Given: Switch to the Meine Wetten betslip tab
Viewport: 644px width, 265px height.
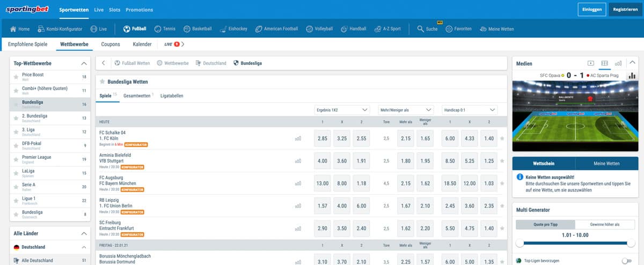Looking at the screenshot, I should [606, 164].
